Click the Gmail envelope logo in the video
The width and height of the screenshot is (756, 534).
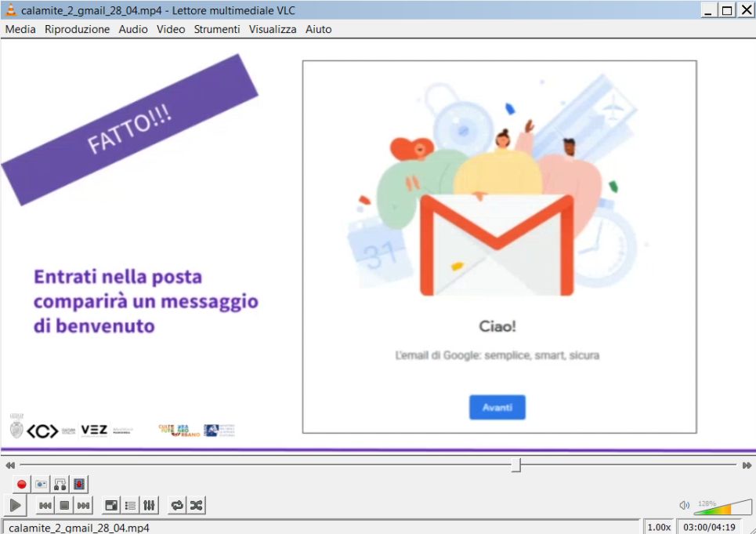coord(497,245)
